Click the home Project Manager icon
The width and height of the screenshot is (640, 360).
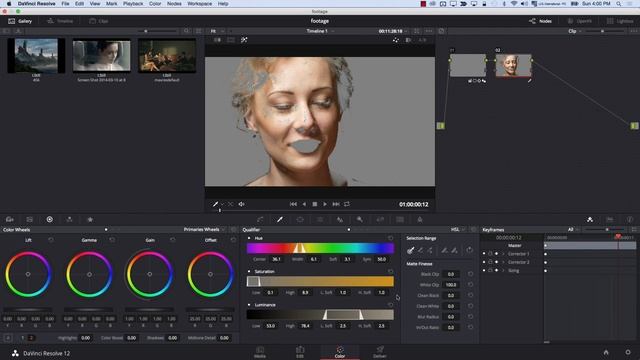point(606,352)
